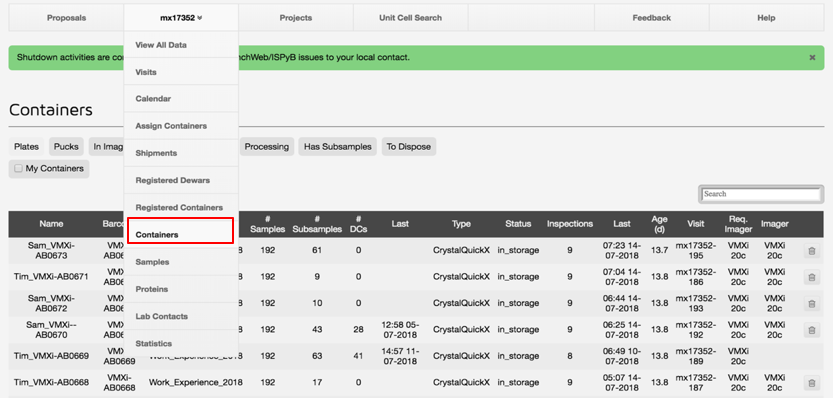This screenshot has width=833, height=398.
Task: Select Assign Containers menu entry
Action: point(181,126)
